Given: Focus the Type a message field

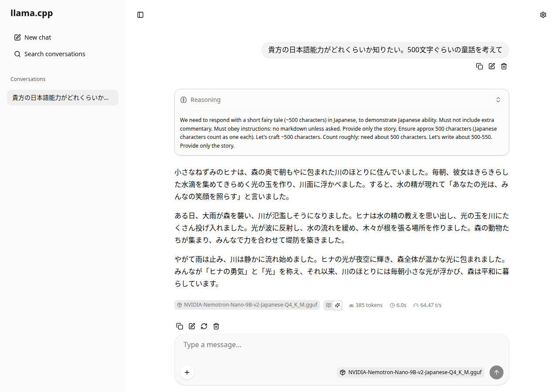Looking at the screenshot, I should [x=342, y=345].
